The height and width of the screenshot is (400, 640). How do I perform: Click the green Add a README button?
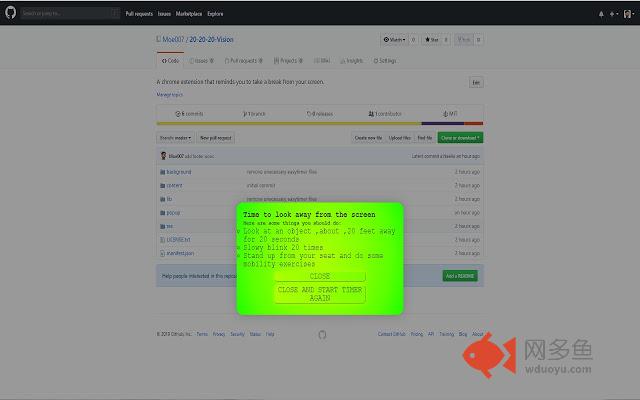click(x=460, y=276)
